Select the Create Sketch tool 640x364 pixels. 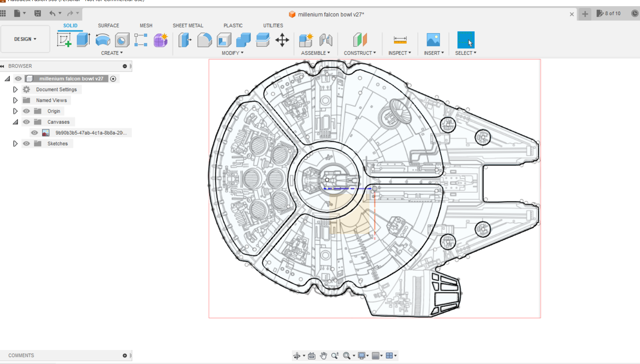64,40
